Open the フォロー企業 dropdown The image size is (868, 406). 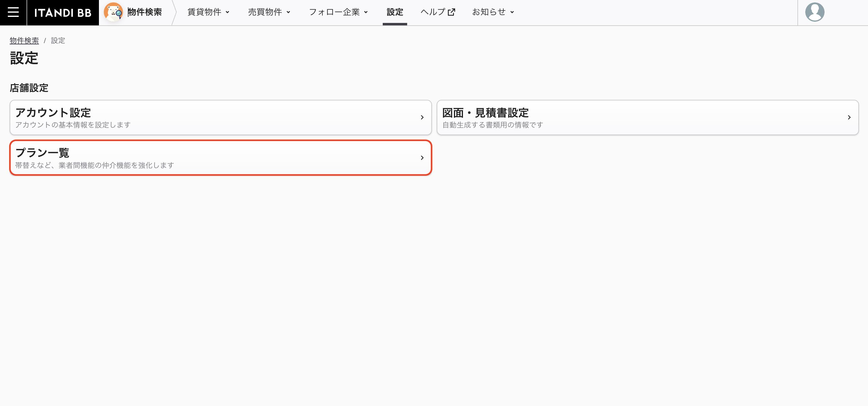[338, 12]
